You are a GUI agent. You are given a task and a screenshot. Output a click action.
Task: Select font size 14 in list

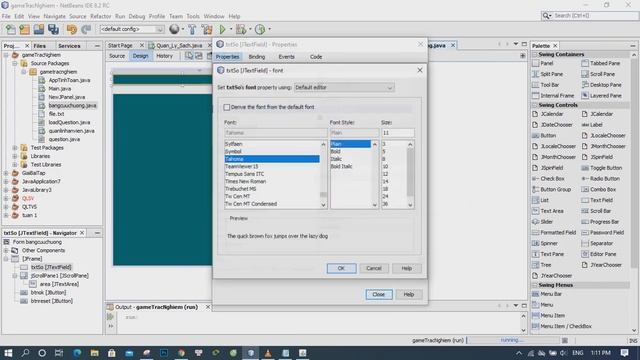coord(385,181)
